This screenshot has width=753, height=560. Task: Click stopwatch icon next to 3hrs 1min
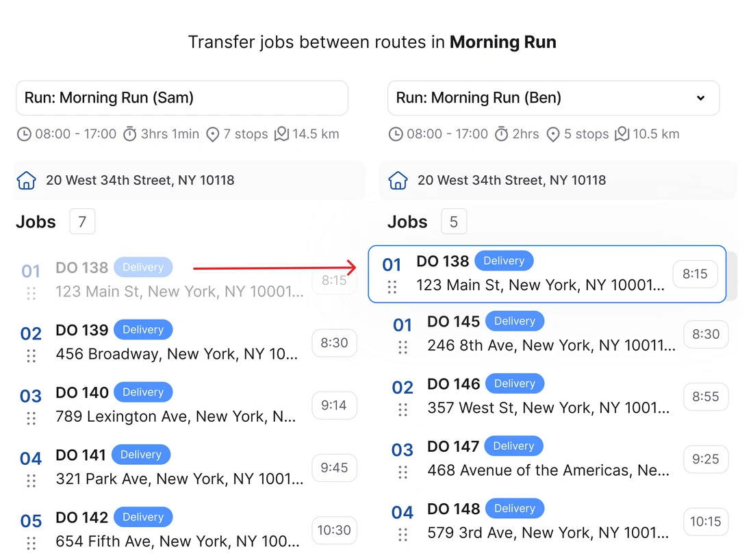(129, 133)
